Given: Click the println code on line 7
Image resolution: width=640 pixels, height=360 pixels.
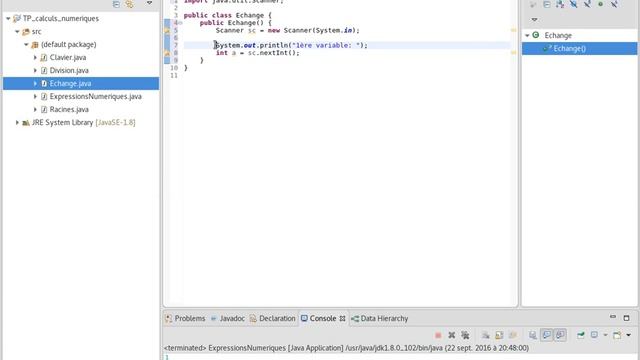Looking at the screenshot, I should pos(291,45).
